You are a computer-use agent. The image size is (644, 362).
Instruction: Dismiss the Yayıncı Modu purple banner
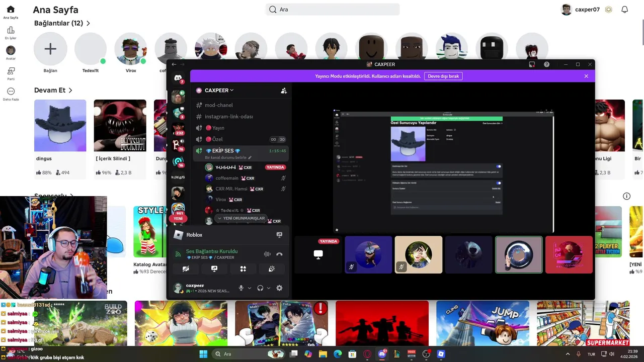pos(586,76)
